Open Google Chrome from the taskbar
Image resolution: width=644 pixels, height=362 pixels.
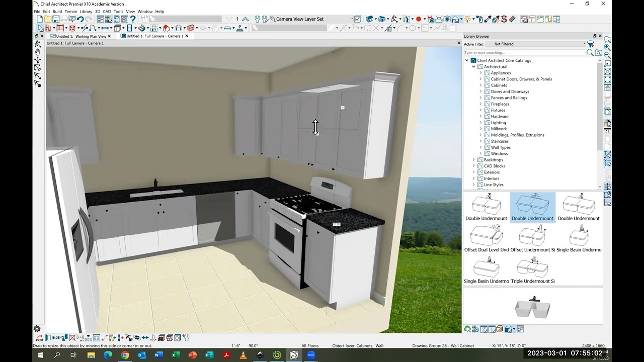pyautogui.click(x=125, y=355)
